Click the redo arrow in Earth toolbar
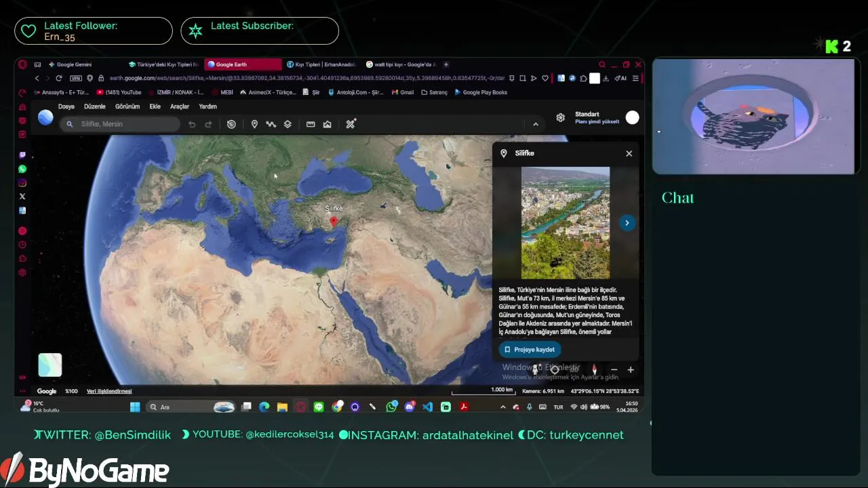868x488 pixels. [208, 124]
